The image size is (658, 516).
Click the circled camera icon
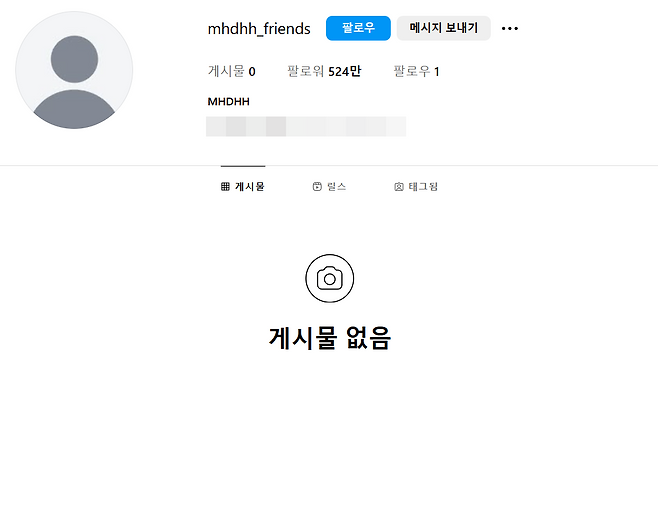329,278
